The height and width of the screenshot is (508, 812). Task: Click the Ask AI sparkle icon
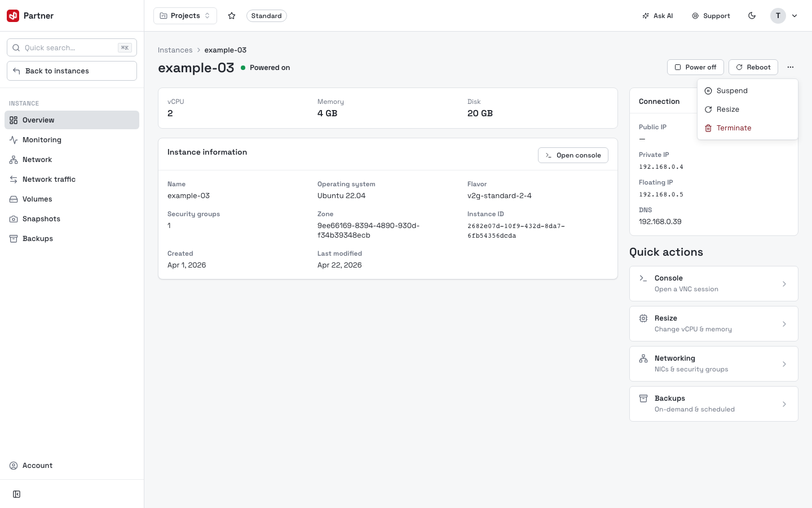646,16
